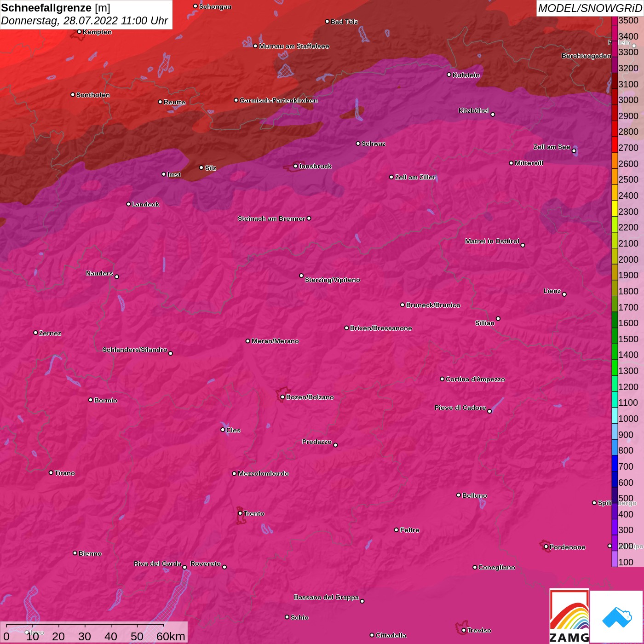Screen dimensions: 644x644
Task: Click the Pordenone marker dot
Action: [x=546, y=547]
